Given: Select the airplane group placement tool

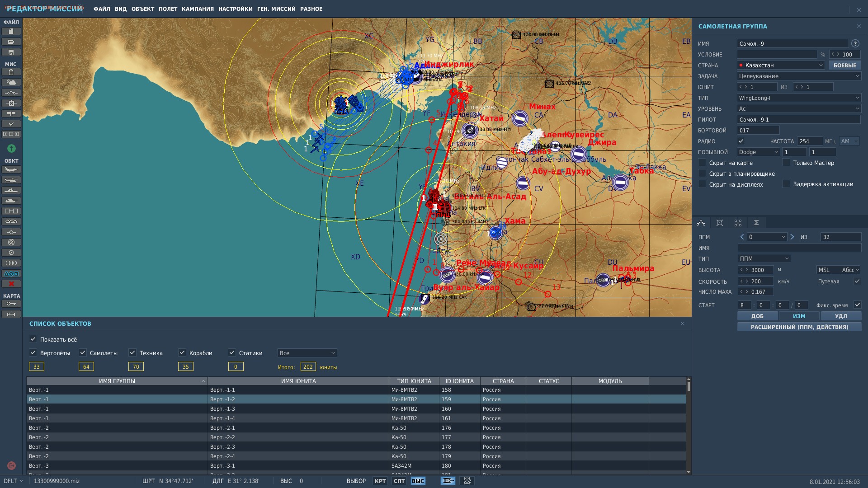Looking at the screenshot, I should coord(11,170).
